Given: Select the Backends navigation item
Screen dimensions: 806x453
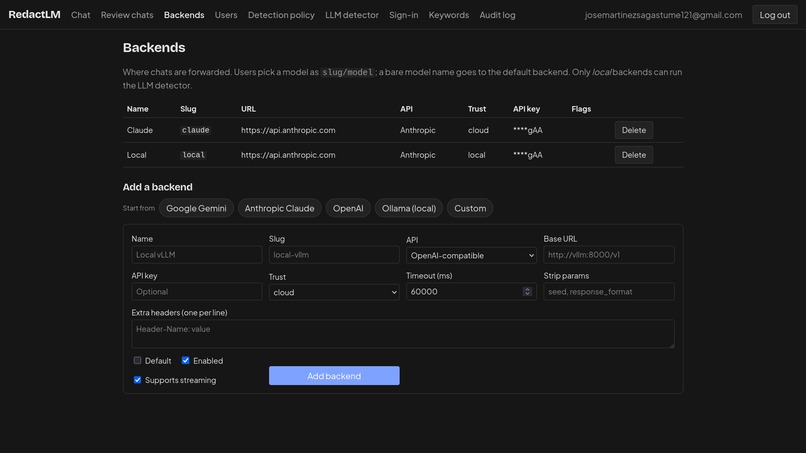Looking at the screenshot, I should point(184,15).
